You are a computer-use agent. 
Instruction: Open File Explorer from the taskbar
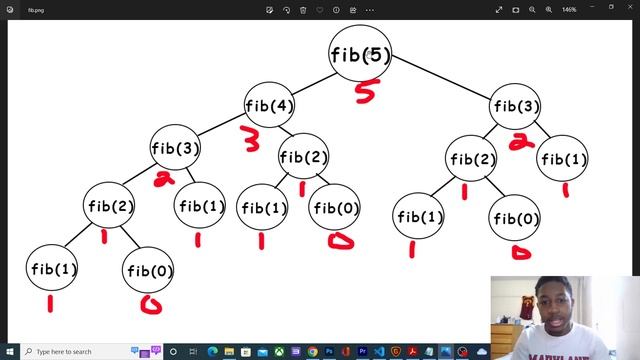coord(229,351)
